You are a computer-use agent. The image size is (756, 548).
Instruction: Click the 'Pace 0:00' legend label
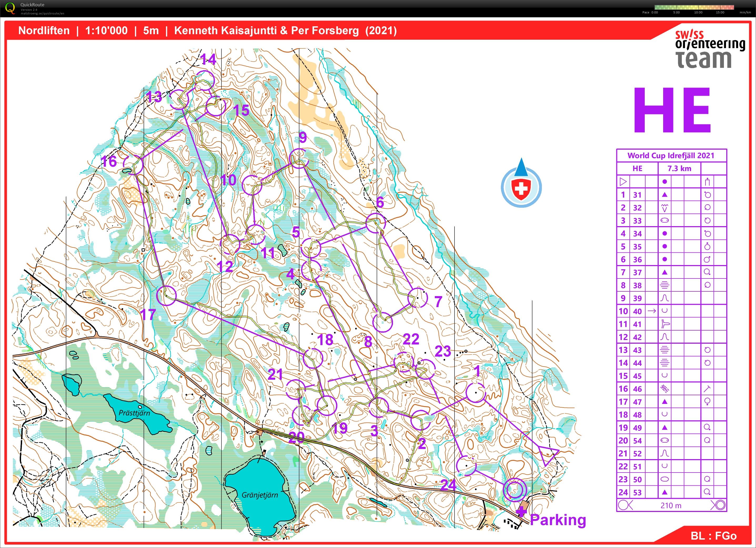pos(650,12)
